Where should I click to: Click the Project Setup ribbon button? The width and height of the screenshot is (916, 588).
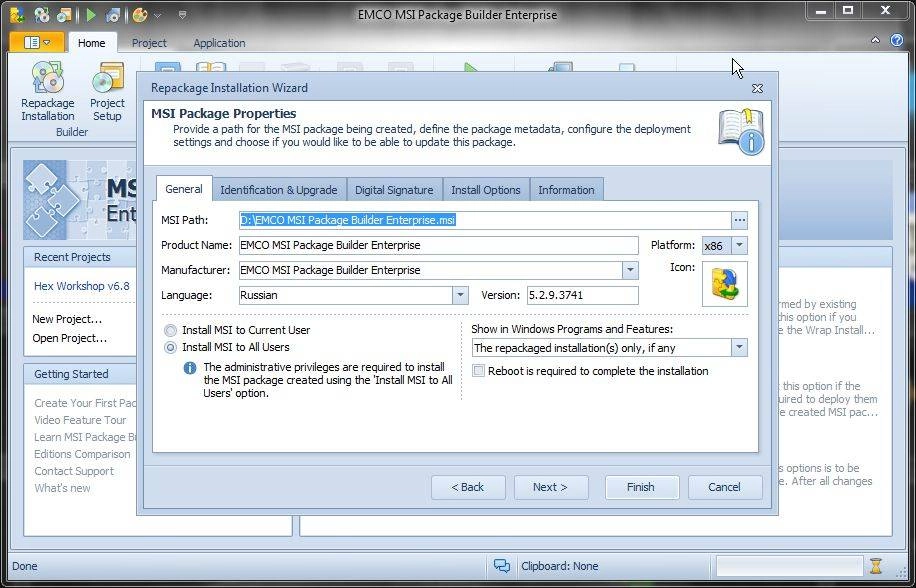pos(107,91)
